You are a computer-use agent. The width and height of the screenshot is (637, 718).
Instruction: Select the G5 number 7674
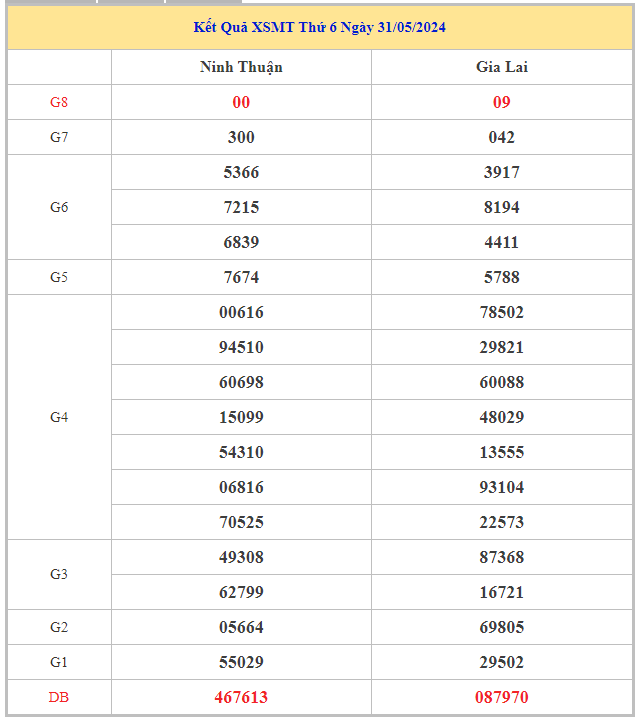241,277
